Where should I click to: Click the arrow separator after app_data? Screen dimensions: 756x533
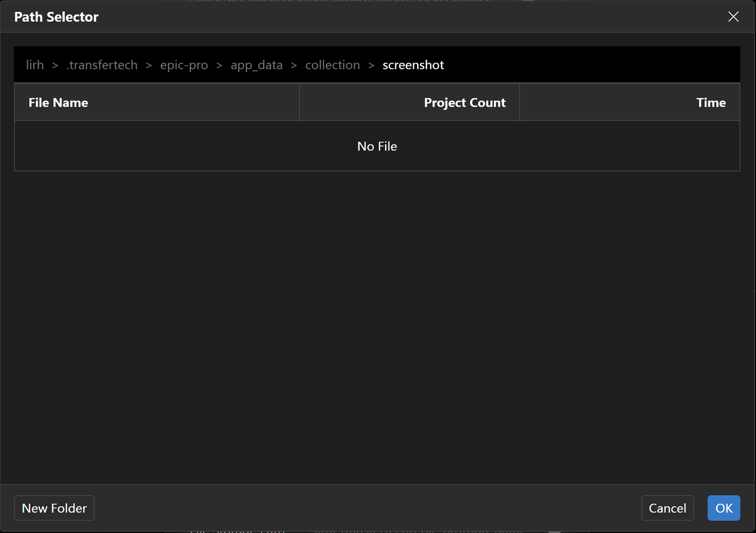click(x=294, y=65)
